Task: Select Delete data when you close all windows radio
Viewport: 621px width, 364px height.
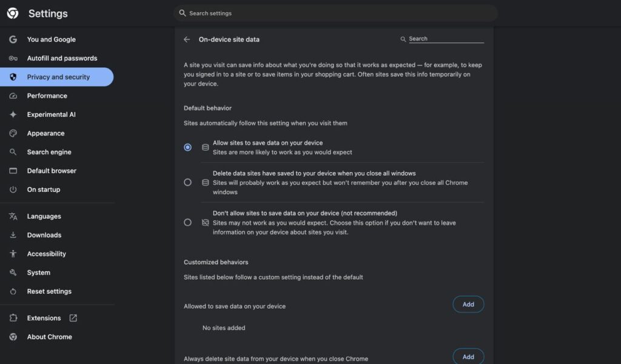Action: (x=188, y=182)
